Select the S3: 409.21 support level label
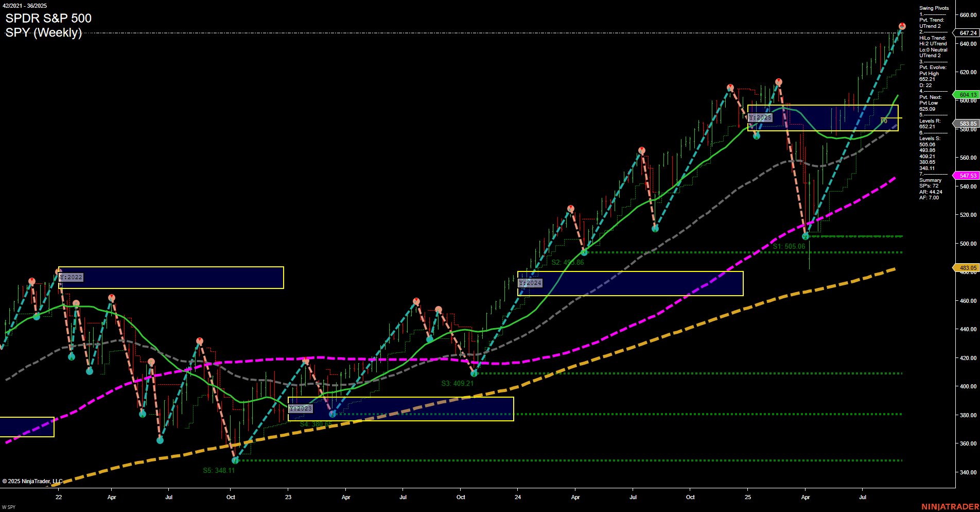The height and width of the screenshot is (512, 980). [457, 383]
